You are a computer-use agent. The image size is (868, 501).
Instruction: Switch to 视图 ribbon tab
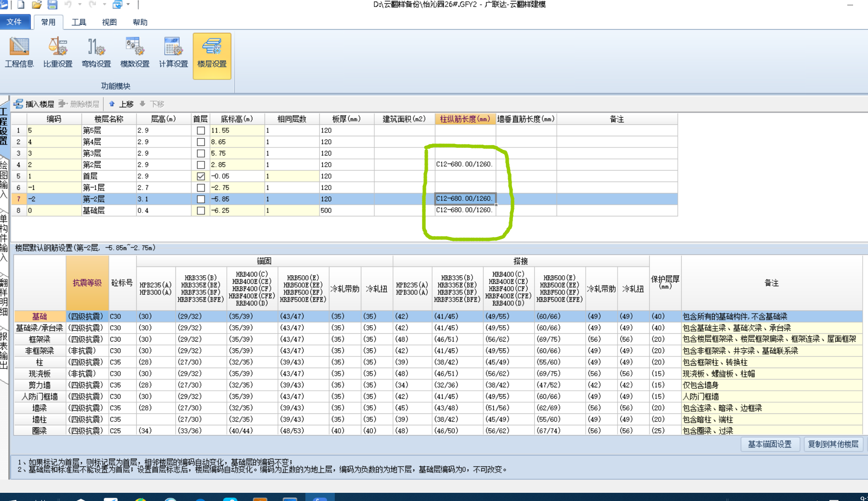coord(109,22)
